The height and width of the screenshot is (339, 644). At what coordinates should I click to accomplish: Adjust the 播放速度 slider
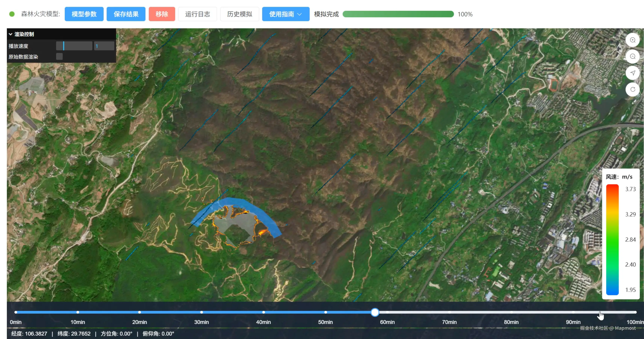74,46
